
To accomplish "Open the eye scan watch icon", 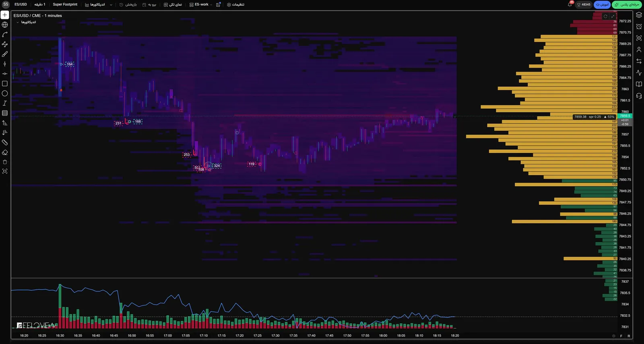I will [x=639, y=38].
